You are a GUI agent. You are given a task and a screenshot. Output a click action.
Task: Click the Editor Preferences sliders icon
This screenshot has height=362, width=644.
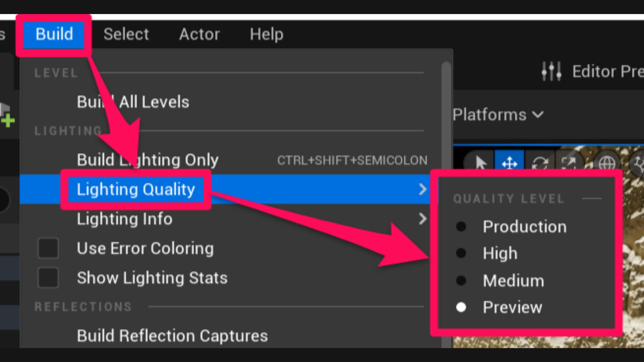(551, 71)
